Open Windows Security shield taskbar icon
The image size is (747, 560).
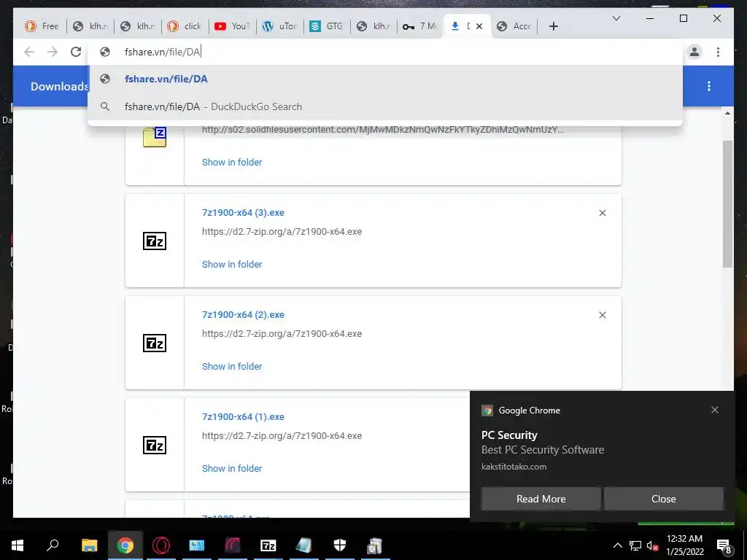click(340, 545)
